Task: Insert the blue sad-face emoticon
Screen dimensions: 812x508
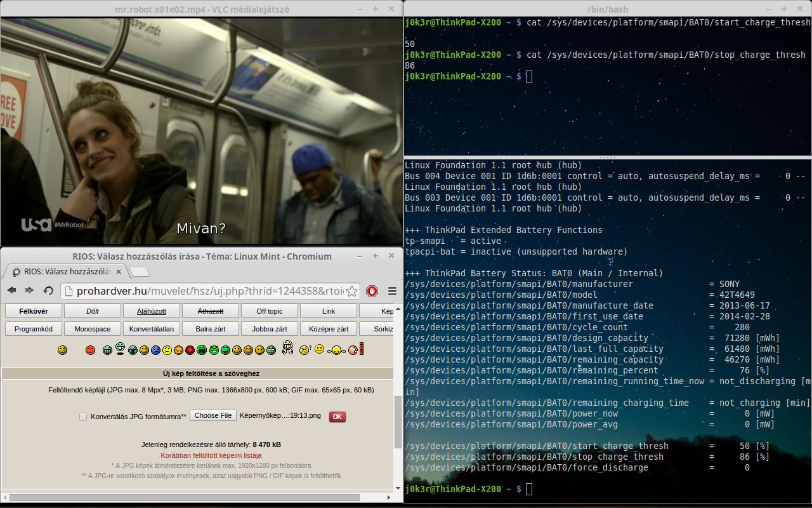Action: (x=156, y=350)
